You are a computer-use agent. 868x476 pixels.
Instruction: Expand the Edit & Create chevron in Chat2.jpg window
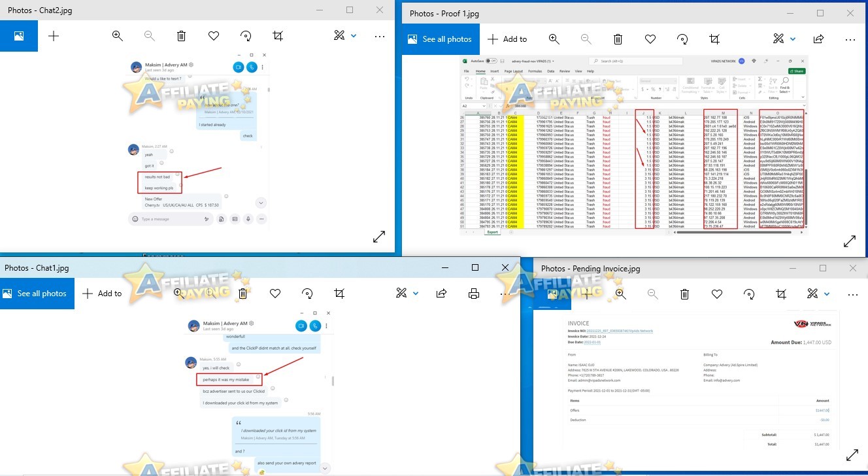click(x=354, y=36)
